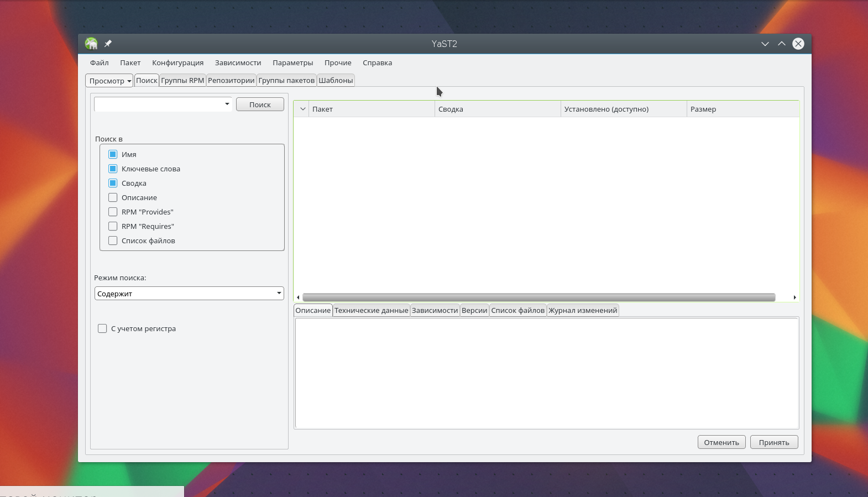Open the Просмотр dropdown button
The image size is (868, 497).
[x=109, y=81]
